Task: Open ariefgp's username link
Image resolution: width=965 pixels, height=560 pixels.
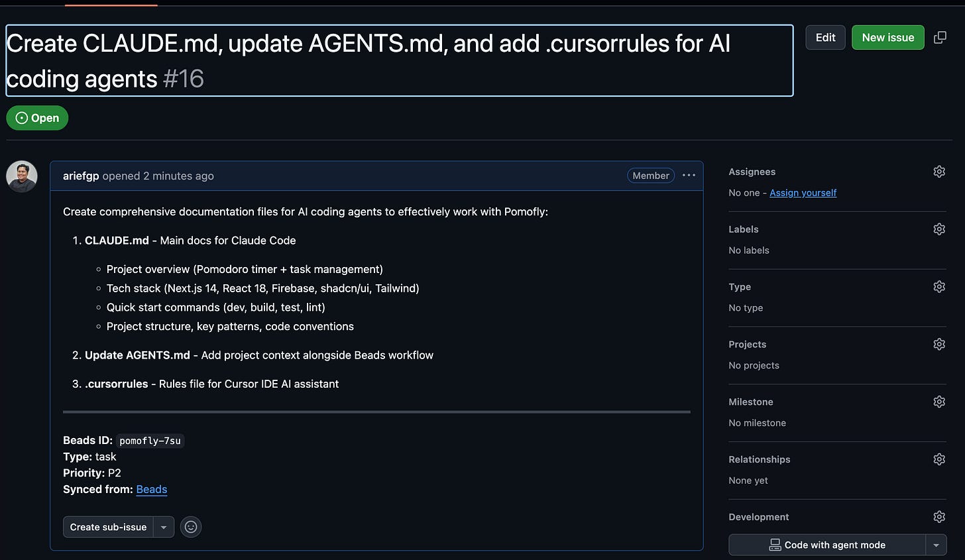Action: 81,176
